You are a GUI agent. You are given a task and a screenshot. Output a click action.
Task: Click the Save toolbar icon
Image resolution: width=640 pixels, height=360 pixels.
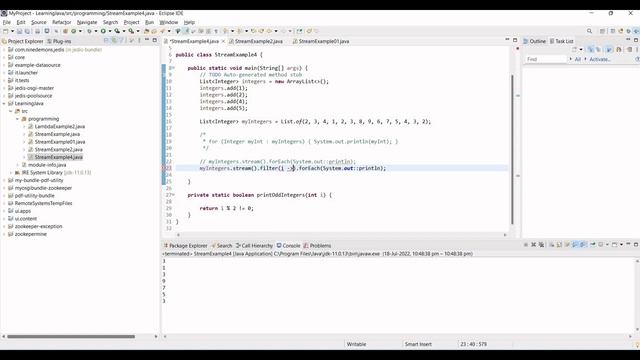[x=19, y=31]
